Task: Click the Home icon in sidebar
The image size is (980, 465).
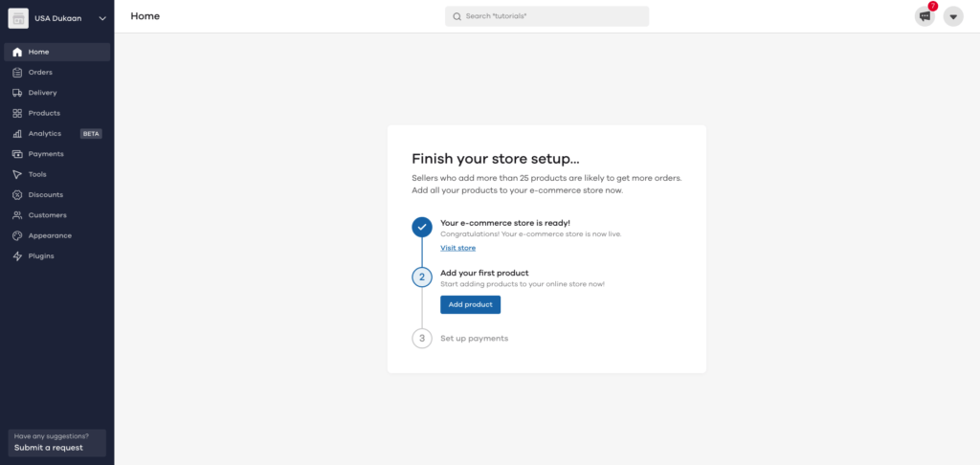Action: coord(17,52)
